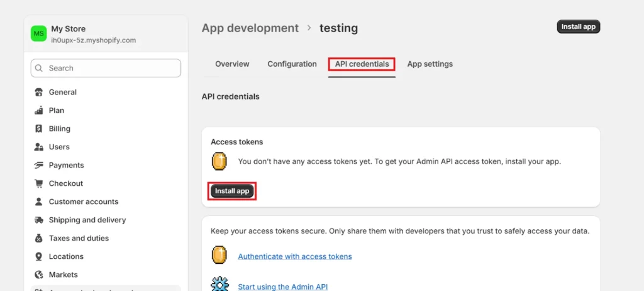Click the Users people icon
The height and width of the screenshot is (291, 644).
(x=38, y=147)
